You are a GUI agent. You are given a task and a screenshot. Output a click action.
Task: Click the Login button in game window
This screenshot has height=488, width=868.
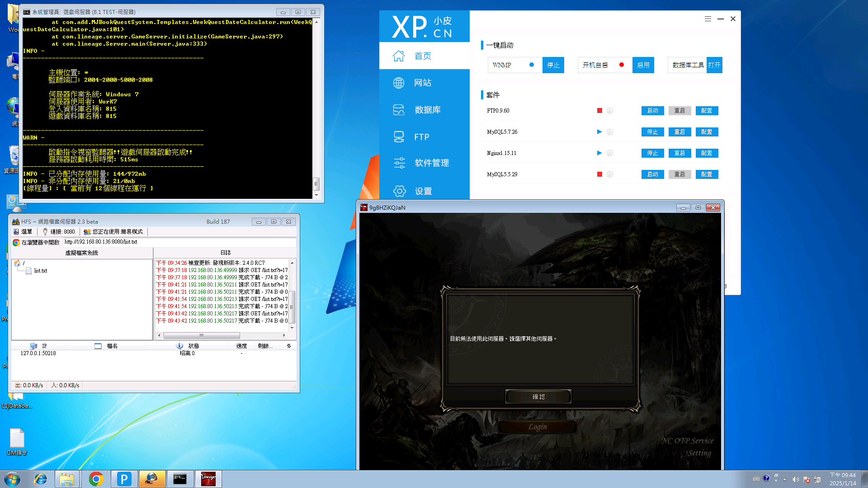click(538, 427)
